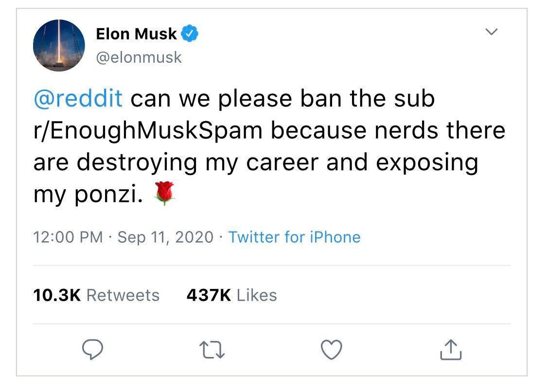Viewport: 547px width, 392px height.
Task: Like the tweet with the heart icon
Action: (x=332, y=350)
